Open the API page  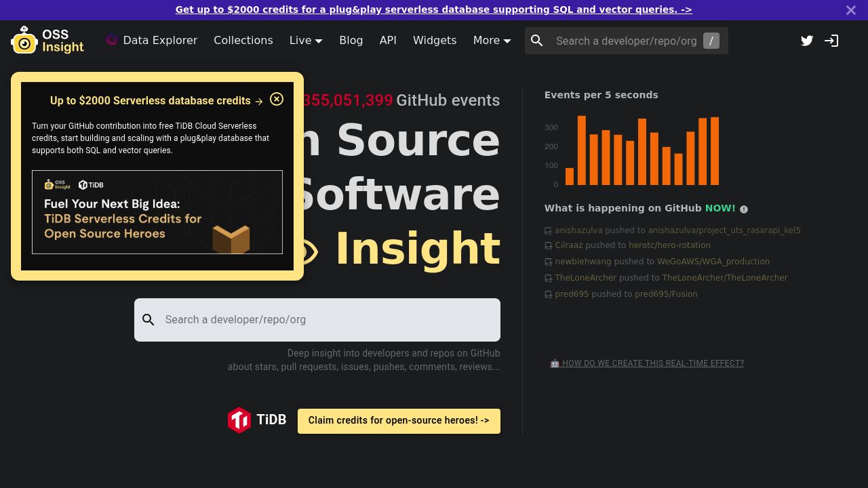tap(388, 41)
